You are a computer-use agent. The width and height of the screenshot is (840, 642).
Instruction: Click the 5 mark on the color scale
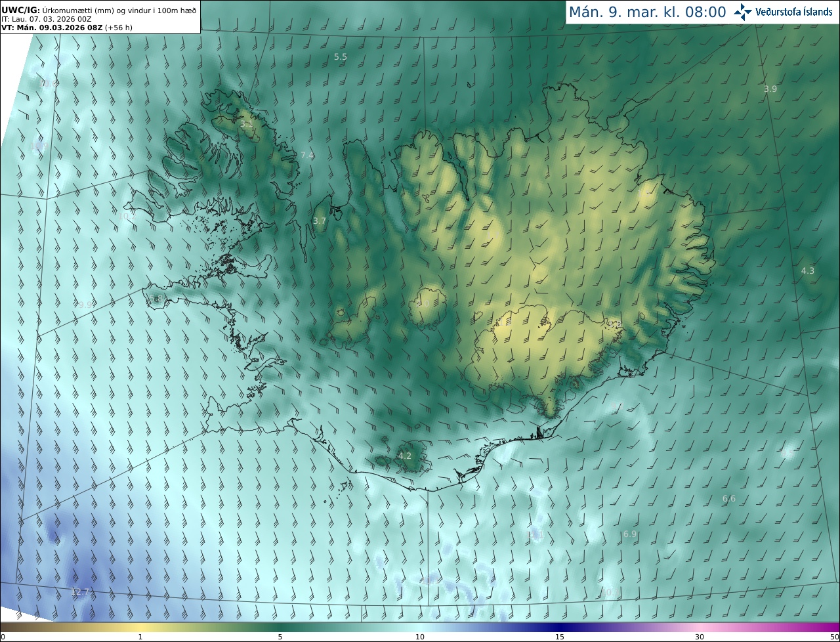tap(280, 637)
